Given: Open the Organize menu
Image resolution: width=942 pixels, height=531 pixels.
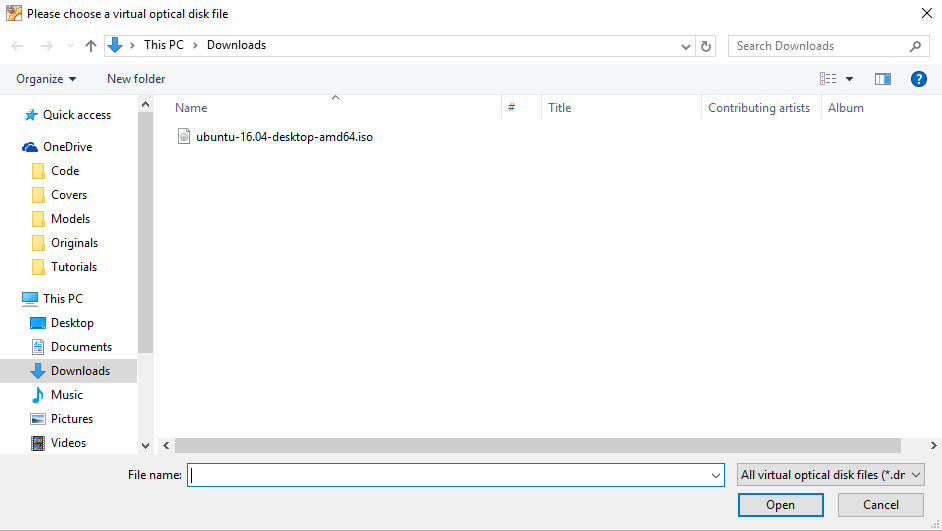Looking at the screenshot, I should (46, 79).
